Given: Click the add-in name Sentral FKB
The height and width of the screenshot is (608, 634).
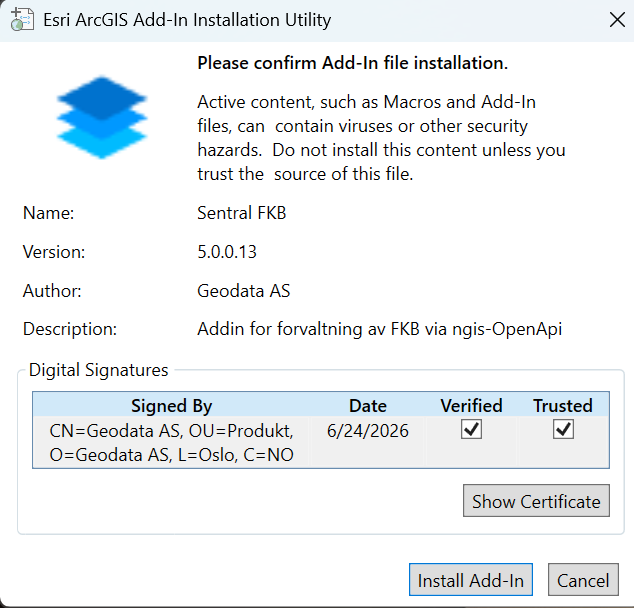Looking at the screenshot, I should [242, 213].
